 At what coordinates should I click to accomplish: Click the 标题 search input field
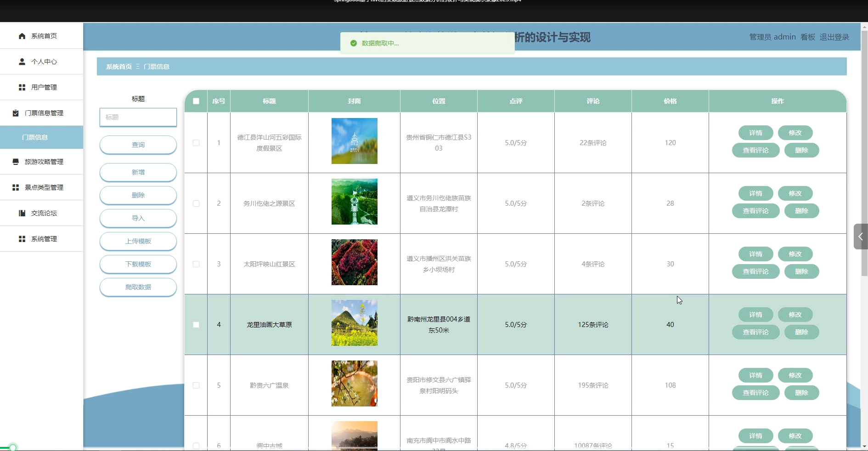click(x=138, y=117)
